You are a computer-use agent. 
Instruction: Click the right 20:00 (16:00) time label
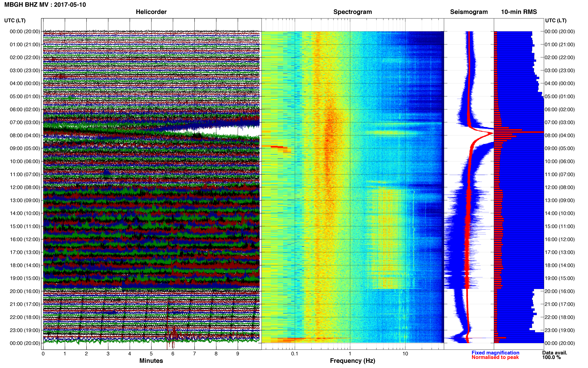(560, 291)
